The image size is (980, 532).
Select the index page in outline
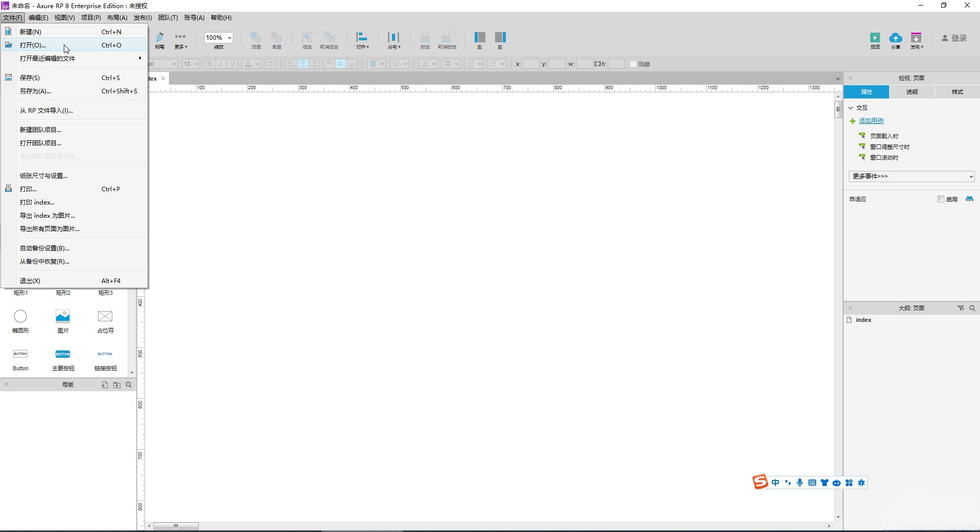pyautogui.click(x=864, y=320)
